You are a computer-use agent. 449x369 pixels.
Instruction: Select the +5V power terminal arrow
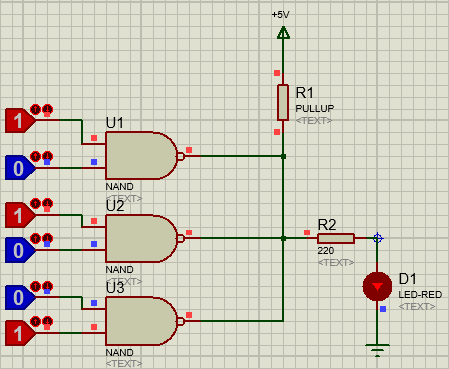(x=283, y=33)
